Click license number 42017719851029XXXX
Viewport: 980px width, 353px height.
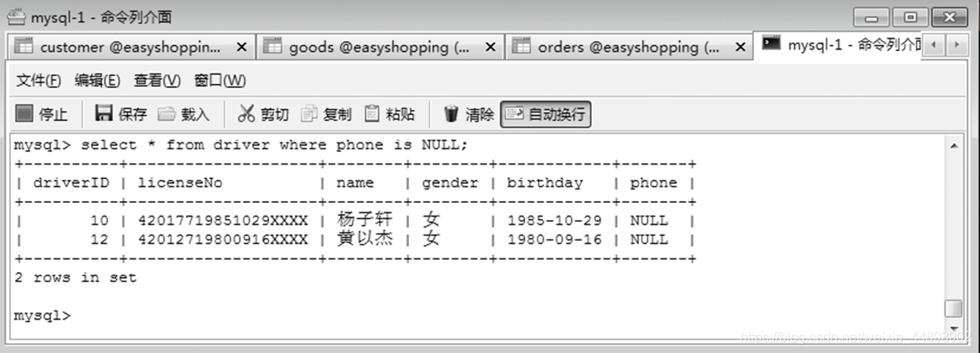click(x=222, y=221)
